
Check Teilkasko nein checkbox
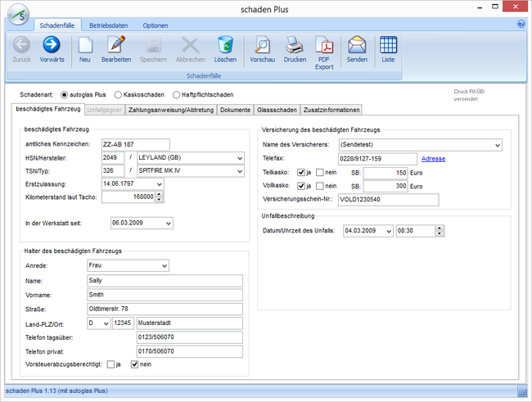pyautogui.click(x=321, y=173)
